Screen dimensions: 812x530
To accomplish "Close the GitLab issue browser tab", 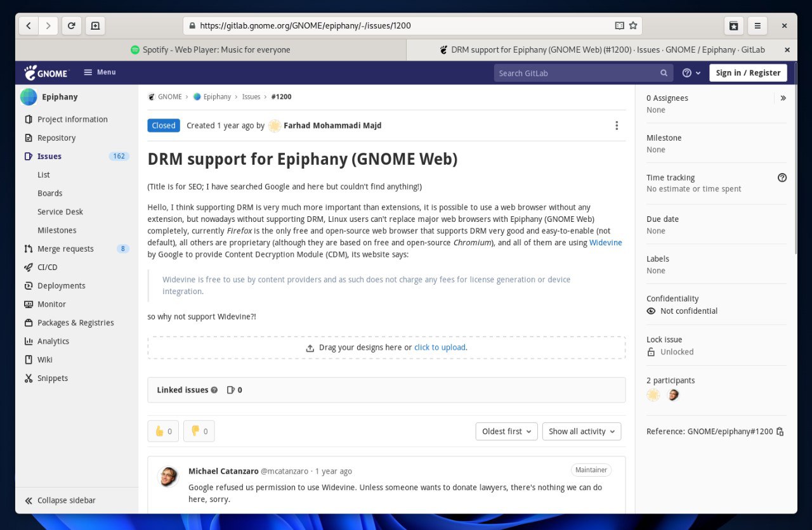I will tap(787, 49).
